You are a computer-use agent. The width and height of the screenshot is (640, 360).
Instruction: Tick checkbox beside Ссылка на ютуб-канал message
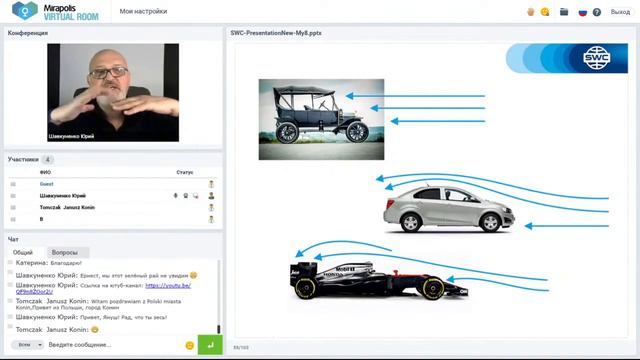coord(11,284)
